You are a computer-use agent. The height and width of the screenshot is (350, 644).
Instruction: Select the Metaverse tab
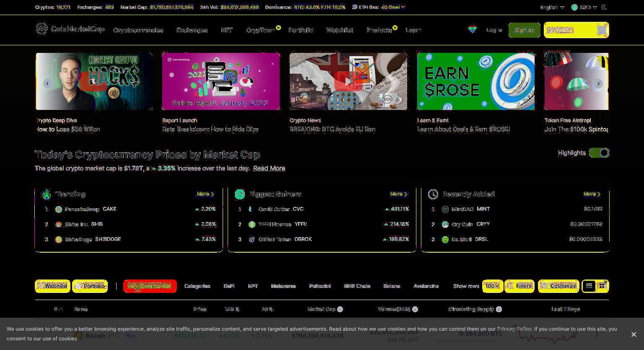[x=283, y=286]
